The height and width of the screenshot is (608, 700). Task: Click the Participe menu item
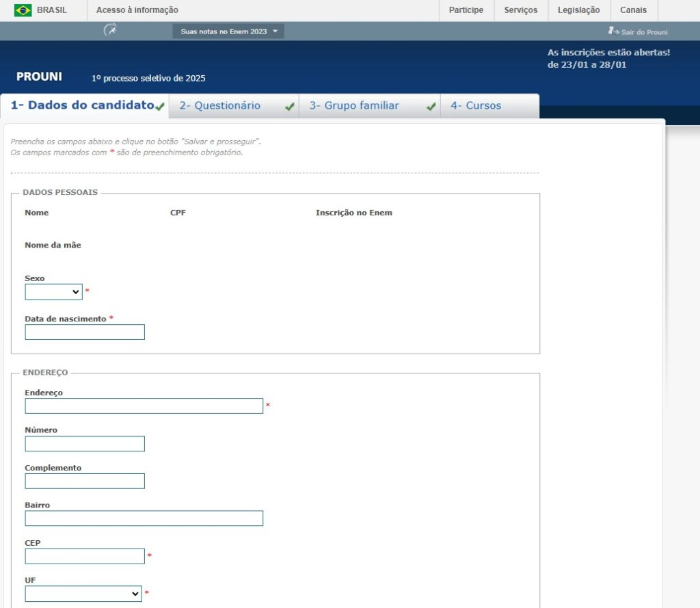click(x=466, y=10)
